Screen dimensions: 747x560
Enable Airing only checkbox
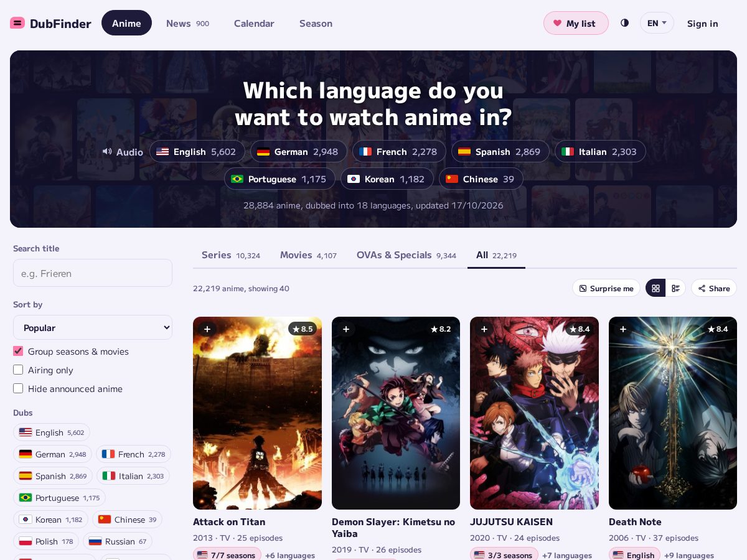tap(18, 370)
